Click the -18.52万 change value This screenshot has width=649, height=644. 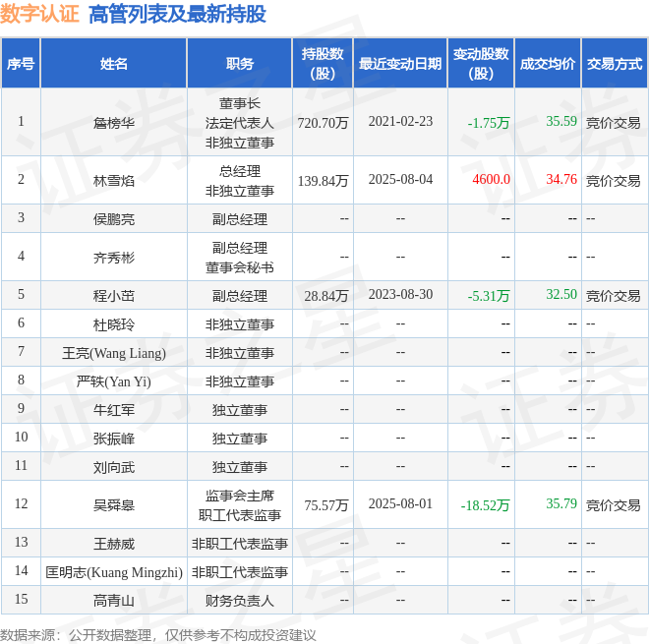[x=485, y=505]
